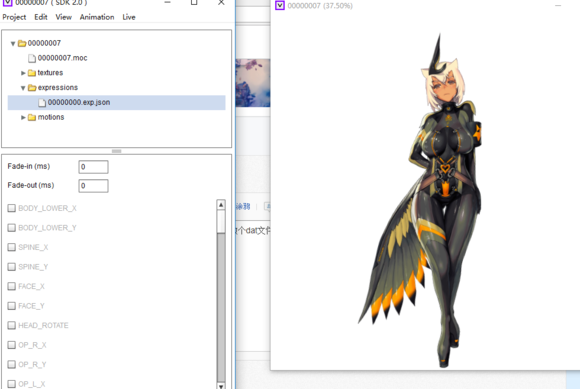
Task: Click the motions folder icon
Action: point(32,117)
